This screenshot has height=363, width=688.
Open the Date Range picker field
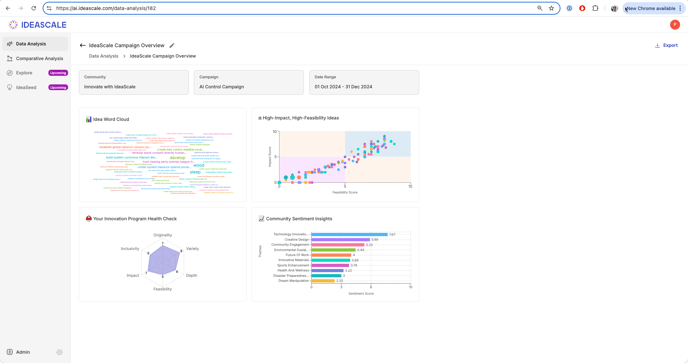point(364,83)
